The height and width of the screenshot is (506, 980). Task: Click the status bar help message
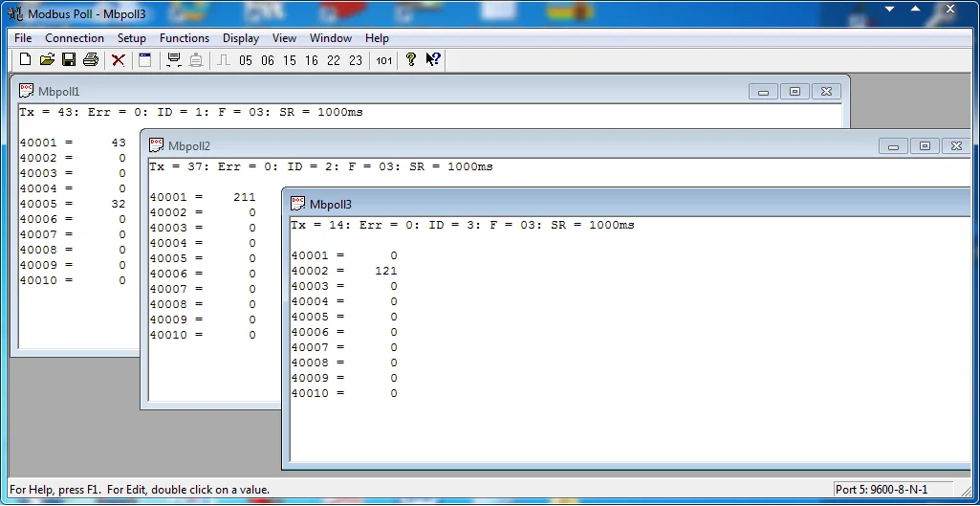point(140,490)
